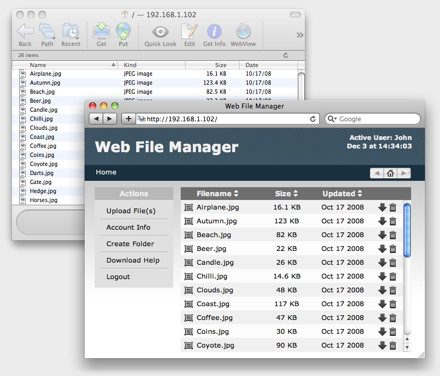The width and height of the screenshot is (440, 376).
Task: Download Coast.jpg with its arrow icon
Action: pos(382,304)
